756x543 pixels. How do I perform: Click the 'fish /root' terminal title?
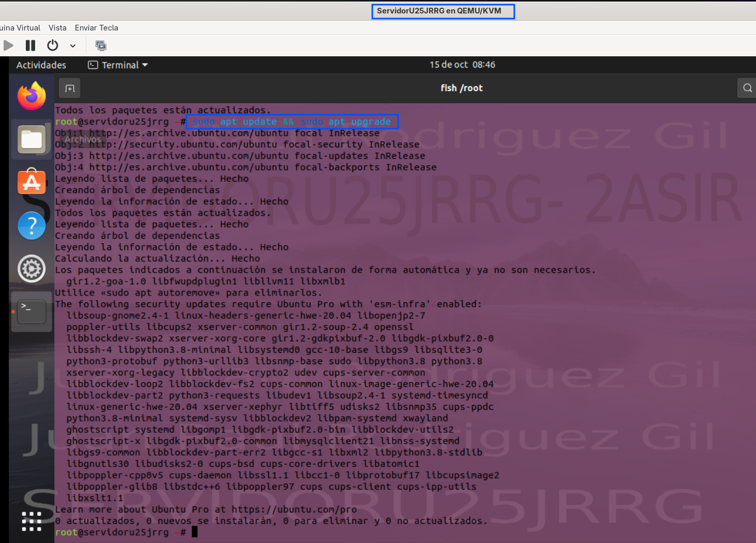click(x=462, y=88)
